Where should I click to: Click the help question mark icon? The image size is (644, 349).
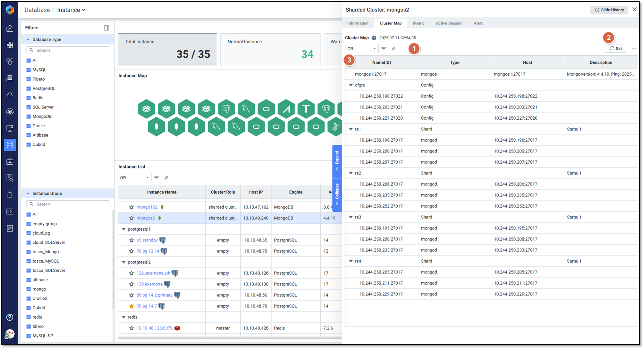coord(10,317)
